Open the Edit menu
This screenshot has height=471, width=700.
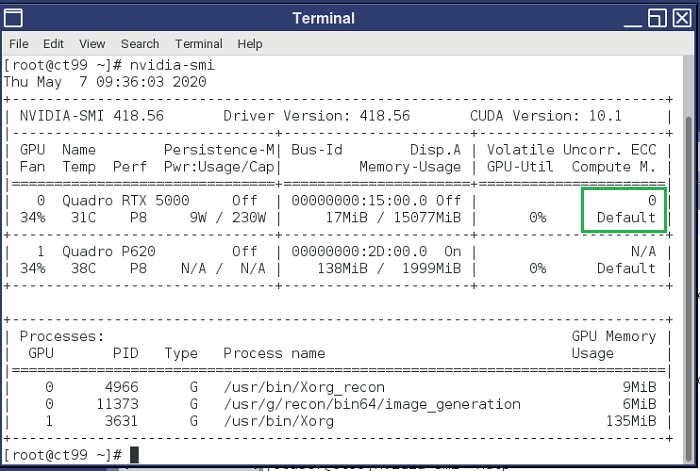pos(53,44)
